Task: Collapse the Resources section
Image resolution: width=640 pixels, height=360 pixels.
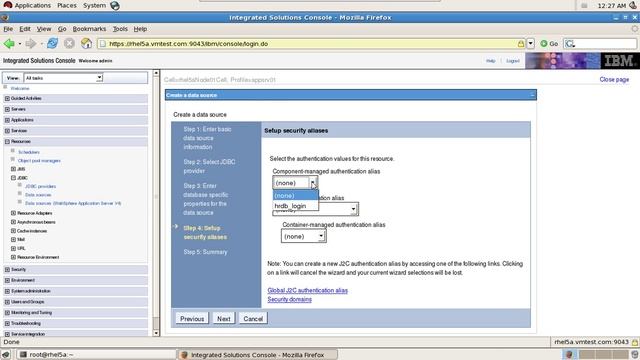Action: point(7,141)
